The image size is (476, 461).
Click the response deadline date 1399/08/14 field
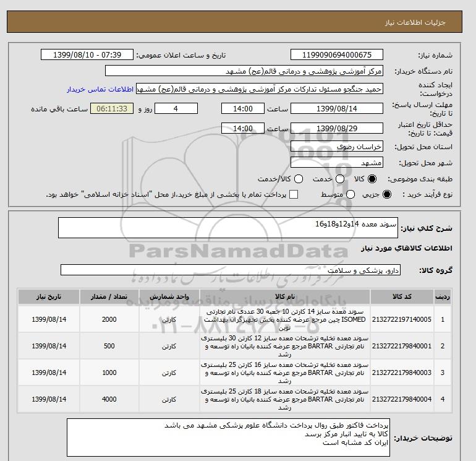click(x=337, y=108)
